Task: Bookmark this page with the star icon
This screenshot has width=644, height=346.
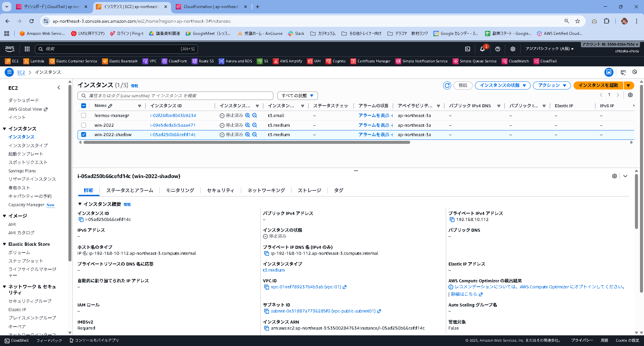Action: pos(578,21)
